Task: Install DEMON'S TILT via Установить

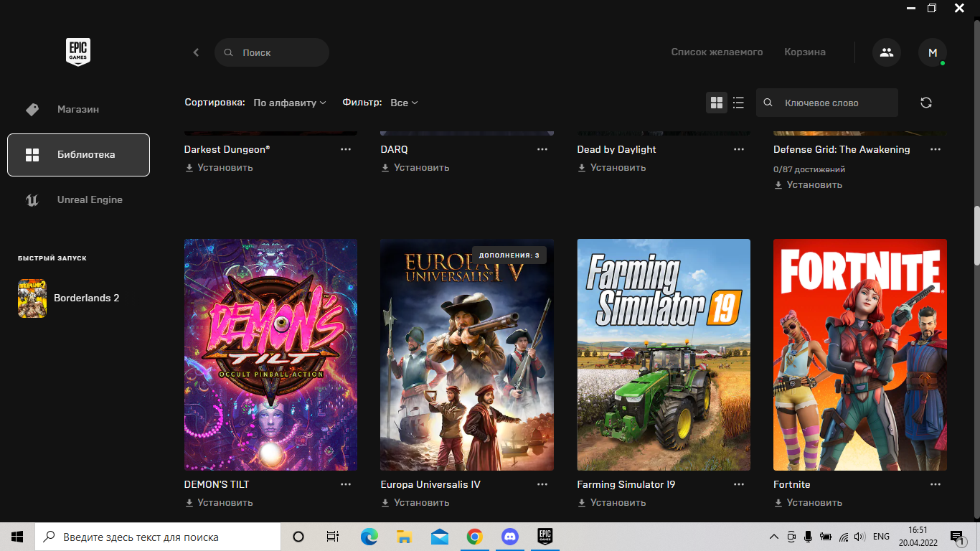Action: [x=219, y=502]
